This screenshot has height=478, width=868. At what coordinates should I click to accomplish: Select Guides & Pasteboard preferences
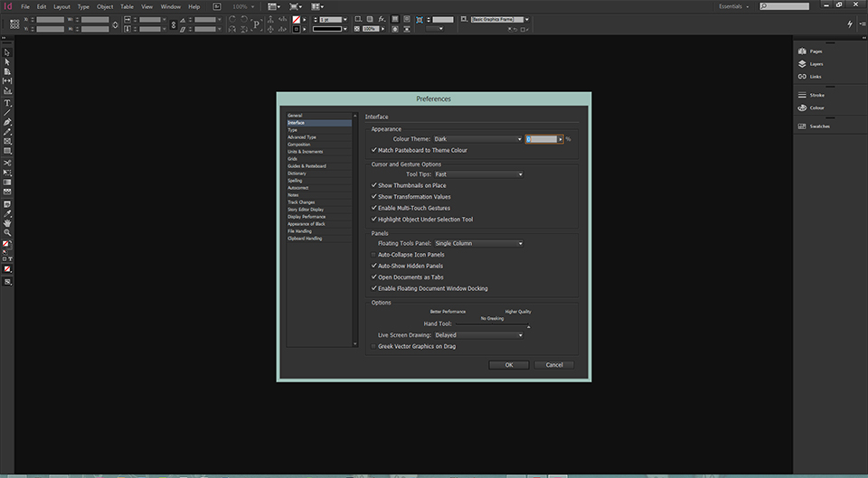319,166
